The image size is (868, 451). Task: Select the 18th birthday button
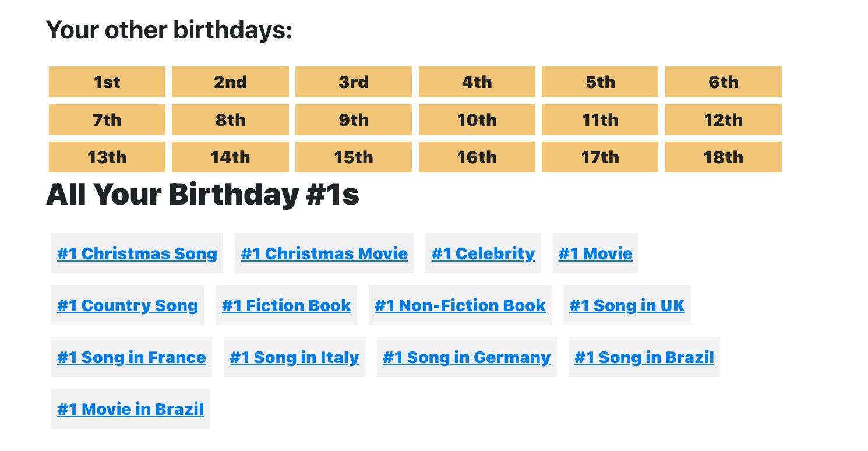(x=723, y=157)
